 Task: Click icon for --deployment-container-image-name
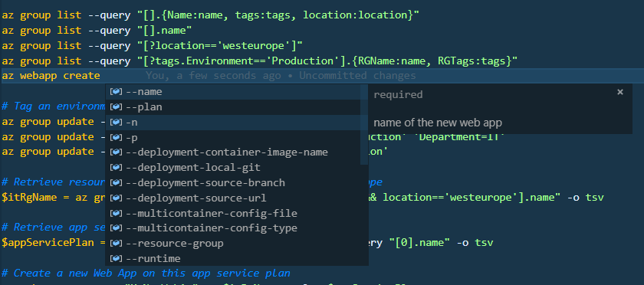coord(117,152)
